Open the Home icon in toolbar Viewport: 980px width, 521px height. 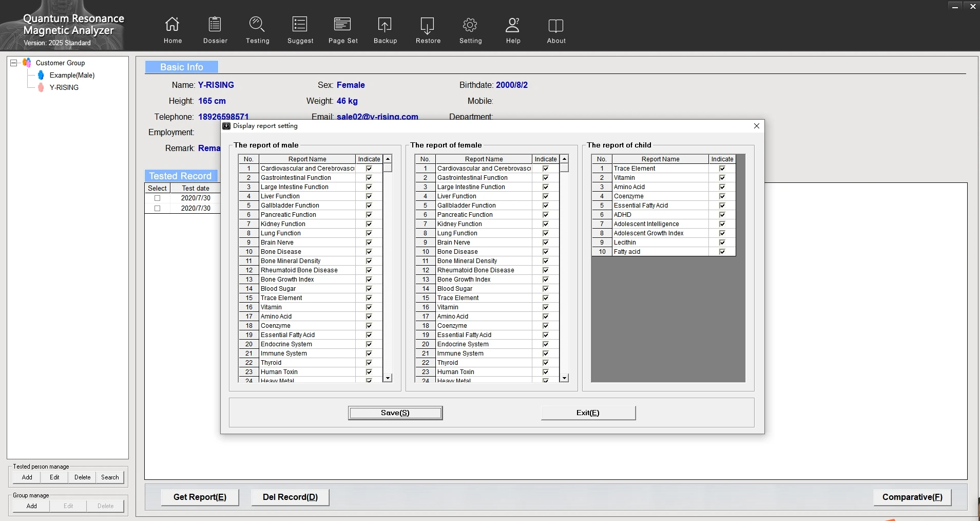pyautogui.click(x=172, y=25)
